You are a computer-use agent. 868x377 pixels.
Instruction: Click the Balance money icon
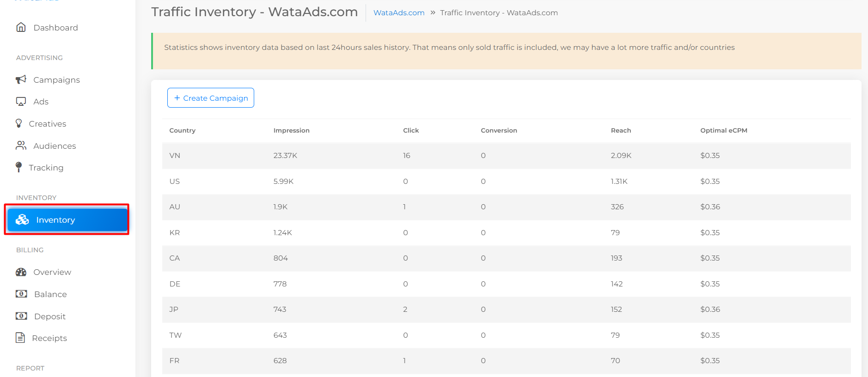(x=21, y=294)
